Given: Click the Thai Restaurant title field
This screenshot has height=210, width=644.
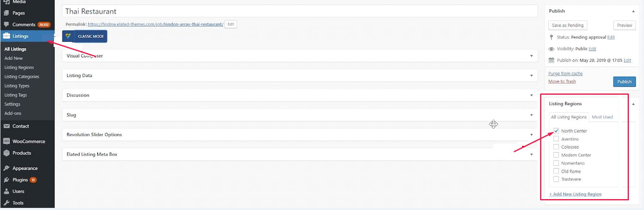Looking at the screenshot, I should tap(300, 11).
